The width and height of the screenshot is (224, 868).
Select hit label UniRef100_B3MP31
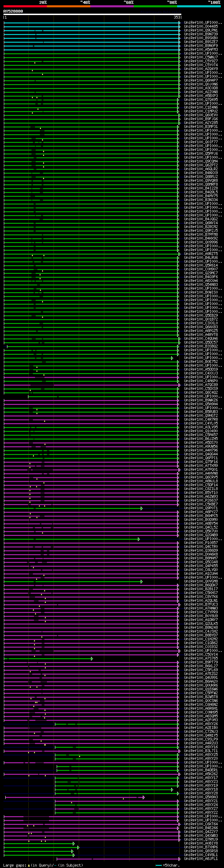pyautogui.click(x=201, y=127)
